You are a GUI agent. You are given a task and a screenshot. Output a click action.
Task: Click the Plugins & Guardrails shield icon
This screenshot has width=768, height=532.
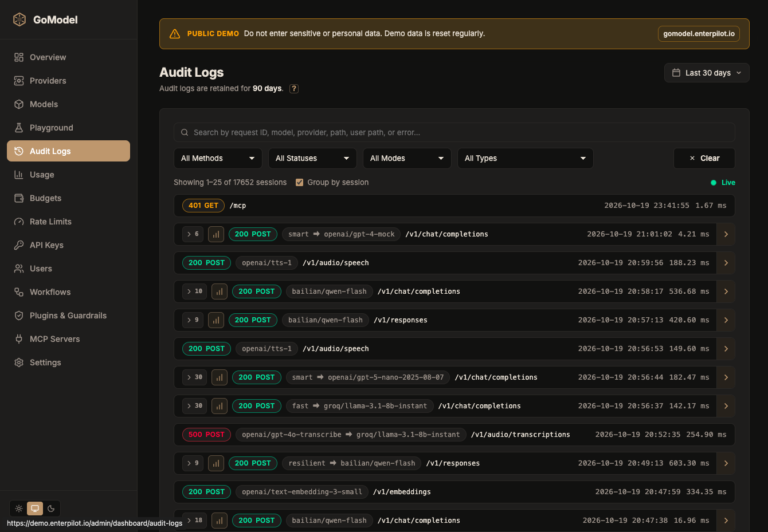(x=19, y=316)
